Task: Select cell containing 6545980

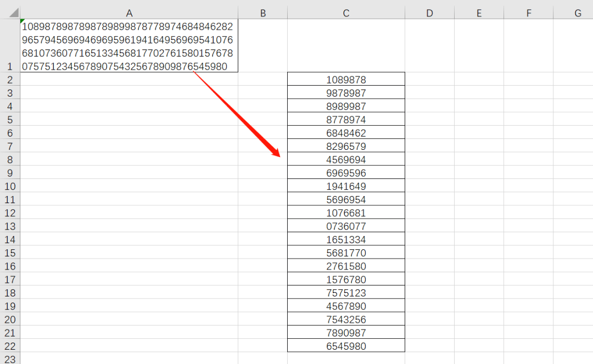Action: click(x=346, y=346)
